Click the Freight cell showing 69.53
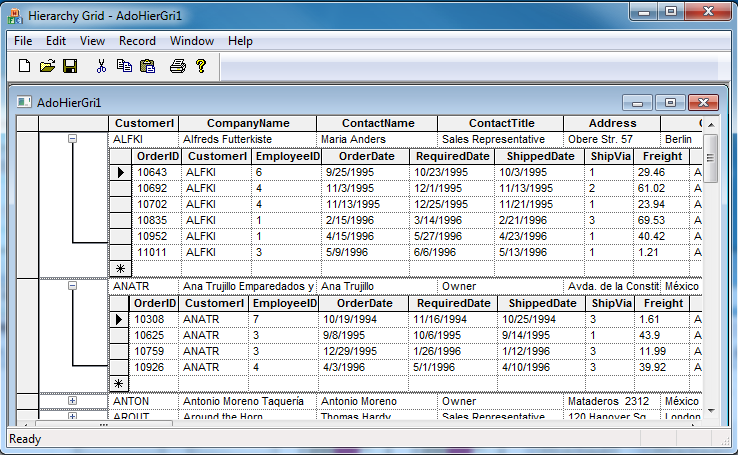 (651, 220)
